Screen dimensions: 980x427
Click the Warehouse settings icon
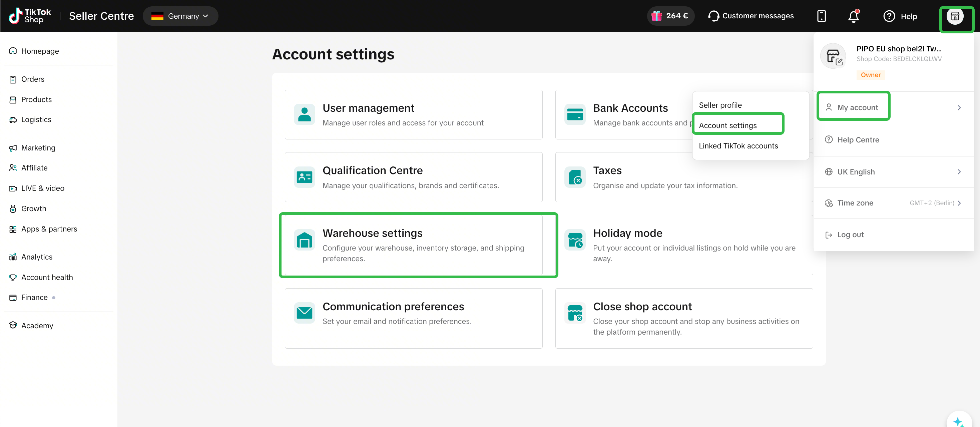[304, 240]
